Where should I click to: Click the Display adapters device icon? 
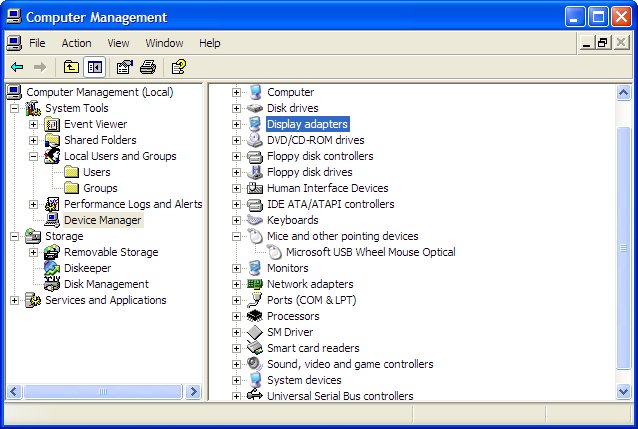pos(255,124)
